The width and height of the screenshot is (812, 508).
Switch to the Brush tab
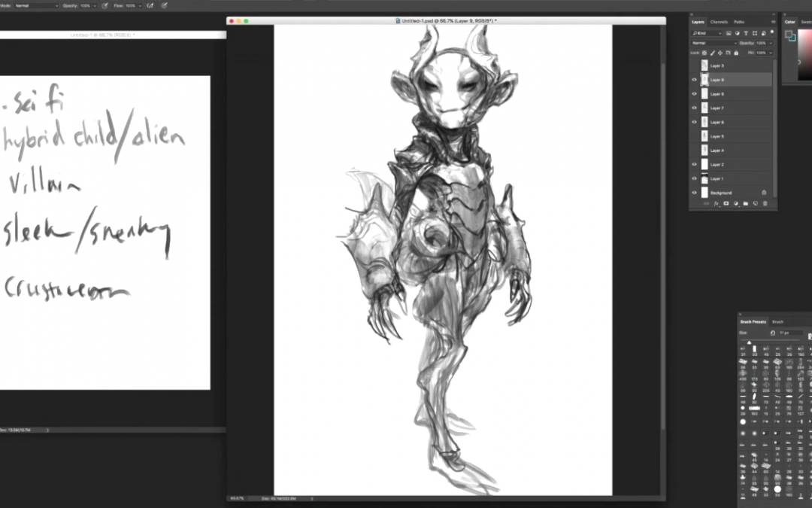pos(778,321)
